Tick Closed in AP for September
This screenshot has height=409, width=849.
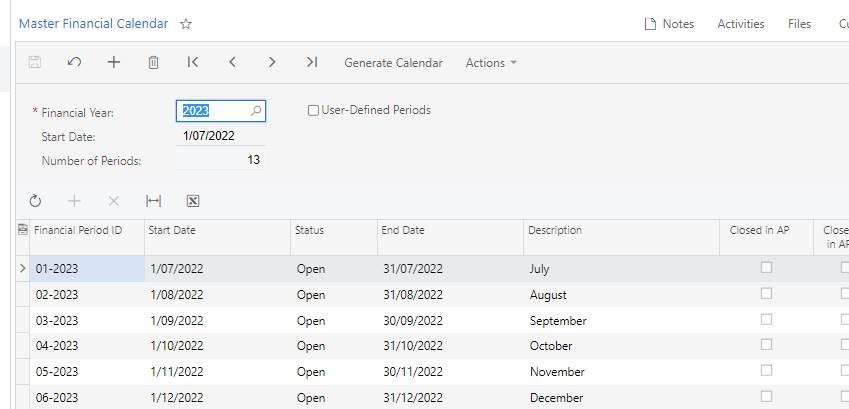(x=766, y=320)
